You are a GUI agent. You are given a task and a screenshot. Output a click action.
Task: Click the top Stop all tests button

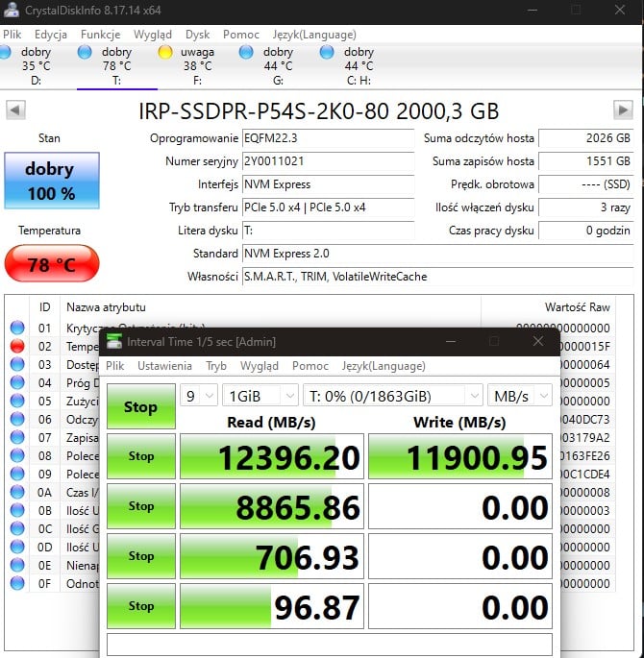click(x=140, y=406)
